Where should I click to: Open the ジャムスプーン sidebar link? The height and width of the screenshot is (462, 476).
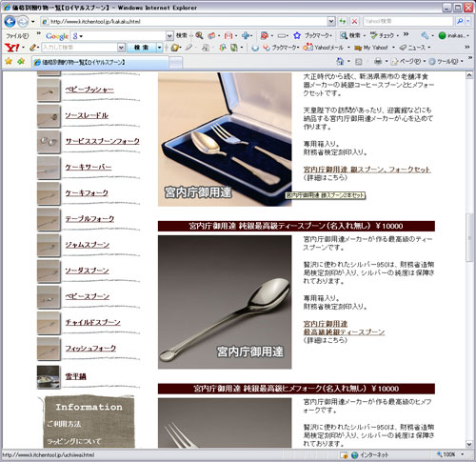(x=87, y=245)
